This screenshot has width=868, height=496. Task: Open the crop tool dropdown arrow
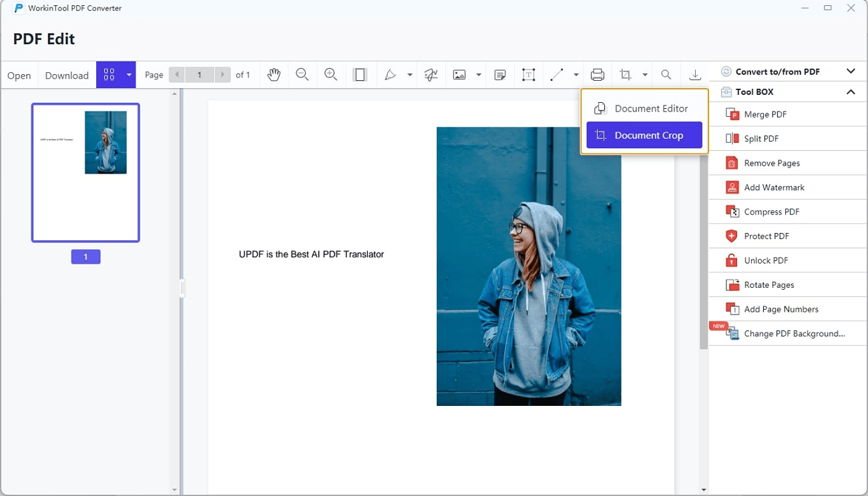(644, 74)
